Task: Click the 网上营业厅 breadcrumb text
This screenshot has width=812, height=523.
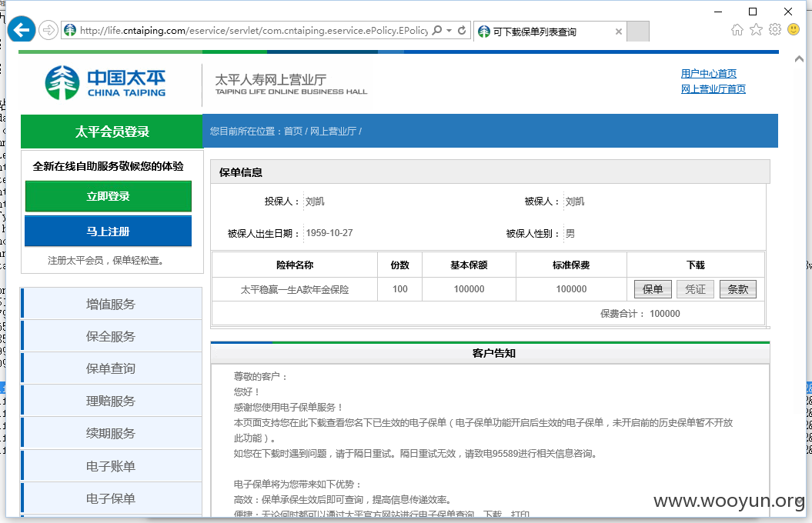Action: click(333, 132)
